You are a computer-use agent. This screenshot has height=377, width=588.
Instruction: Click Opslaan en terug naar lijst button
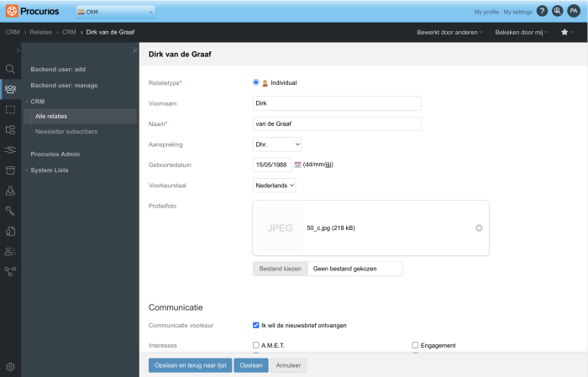point(191,365)
